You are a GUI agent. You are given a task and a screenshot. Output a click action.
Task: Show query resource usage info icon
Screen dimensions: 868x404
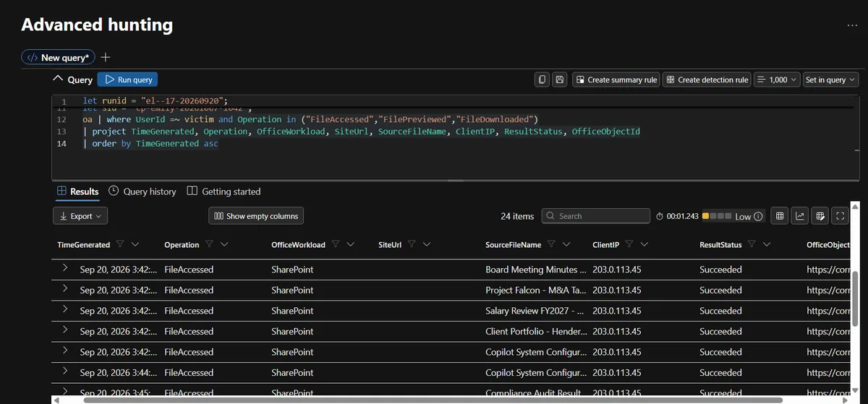(x=758, y=216)
